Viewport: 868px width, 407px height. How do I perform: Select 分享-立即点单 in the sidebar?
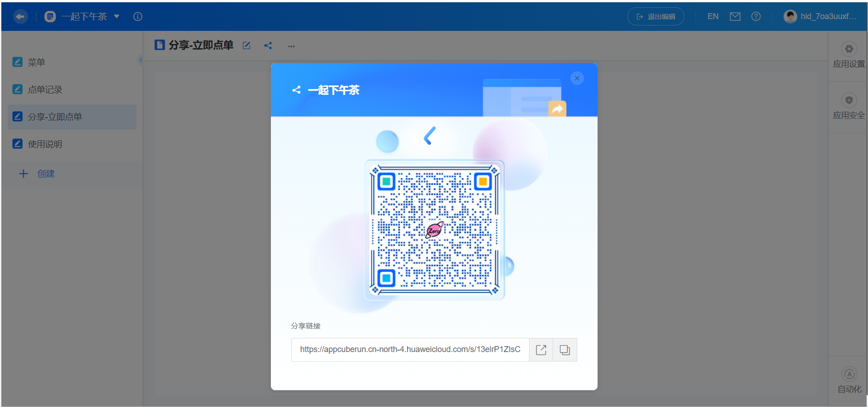[x=72, y=117]
